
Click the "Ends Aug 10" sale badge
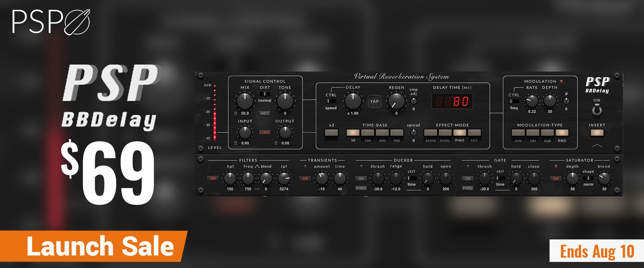(x=597, y=251)
